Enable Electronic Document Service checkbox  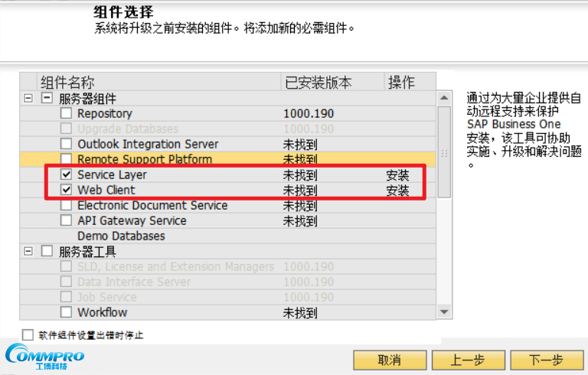66,206
